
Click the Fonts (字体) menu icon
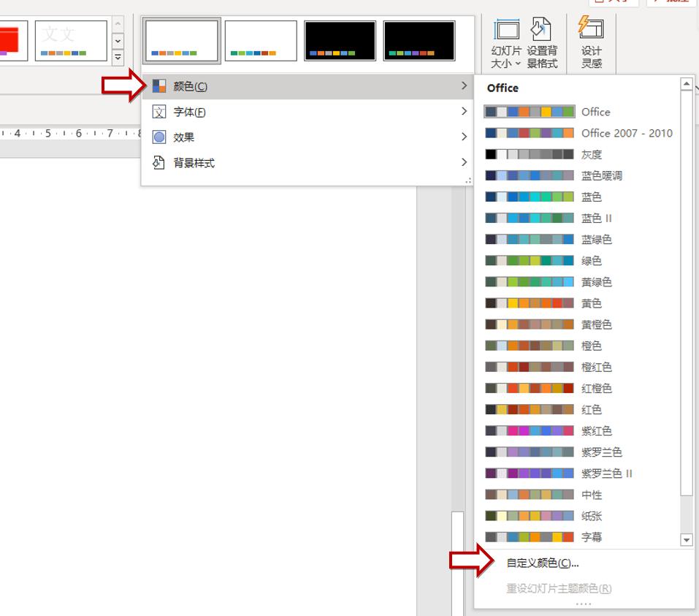pyautogui.click(x=159, y=112)
